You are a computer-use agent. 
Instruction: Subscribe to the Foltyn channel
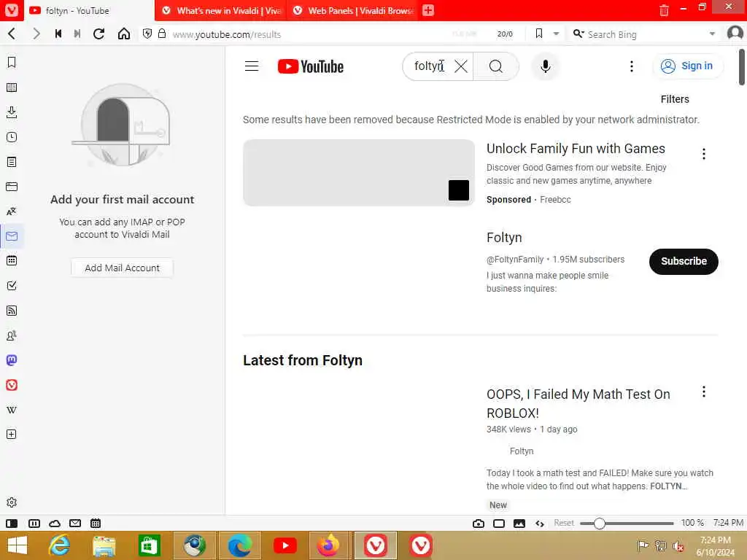[684, 261]
